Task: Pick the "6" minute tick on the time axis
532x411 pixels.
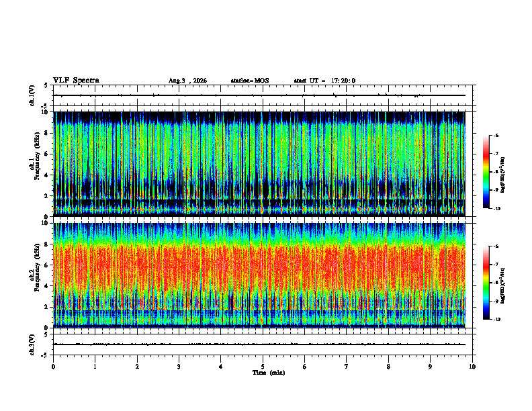Action: (x=305, y=367)
